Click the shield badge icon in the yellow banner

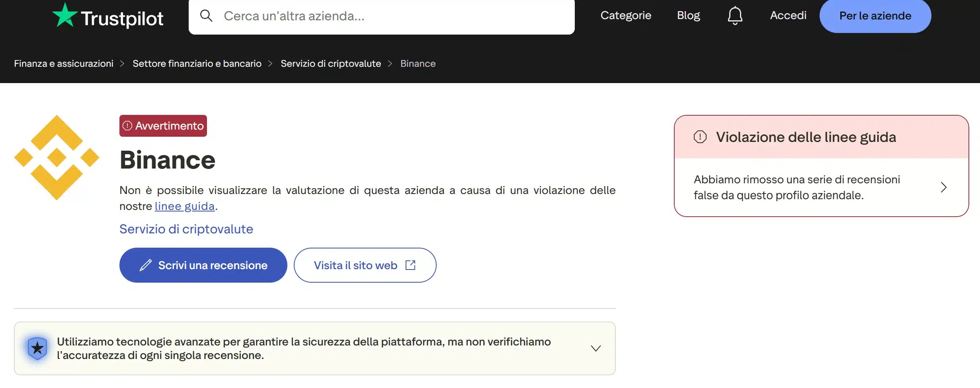(x=37, y=347)
